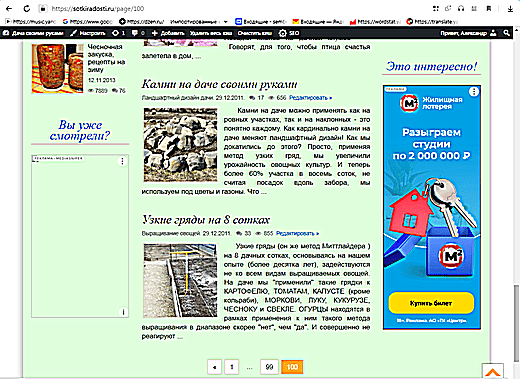520x379 pixels.
Task: Go to pagination page 99
Action: pyautogui.click(x=269, y=367)
